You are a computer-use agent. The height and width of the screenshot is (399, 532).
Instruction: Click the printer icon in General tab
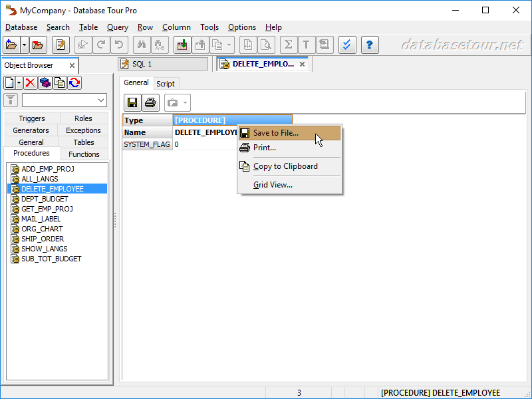[151, 103]
